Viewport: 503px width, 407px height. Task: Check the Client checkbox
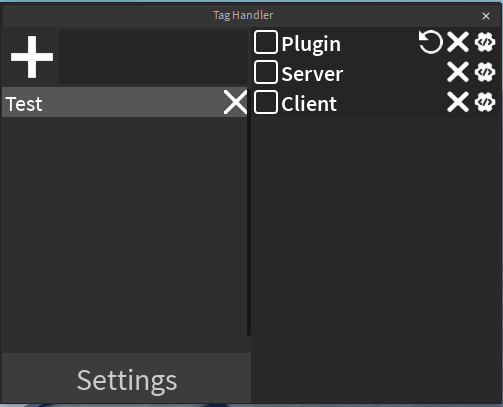pyautogui.click(x=266, y=102)
